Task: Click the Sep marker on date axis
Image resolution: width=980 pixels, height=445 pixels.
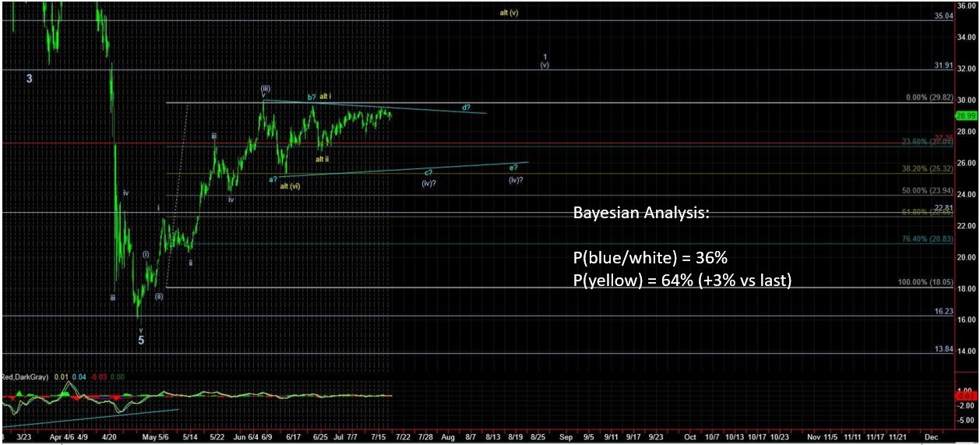Action: pyautogui.click(x=566, y=438)
